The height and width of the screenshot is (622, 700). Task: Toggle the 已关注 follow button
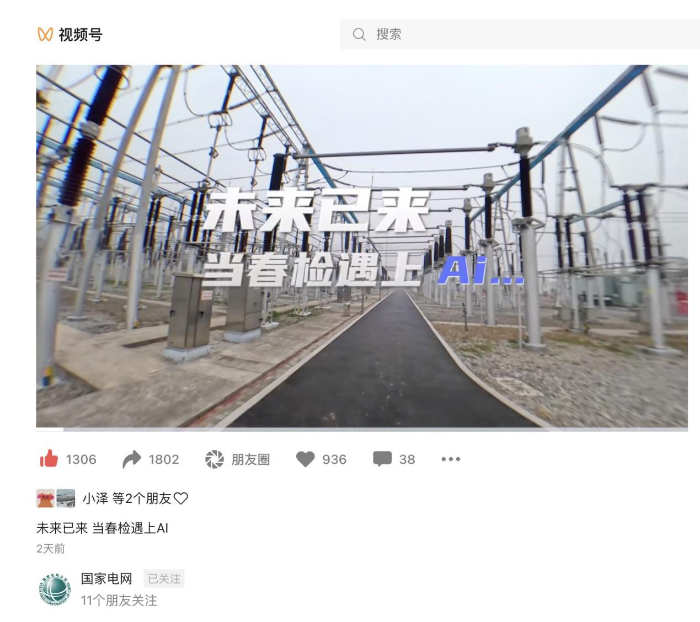point(164,579)
